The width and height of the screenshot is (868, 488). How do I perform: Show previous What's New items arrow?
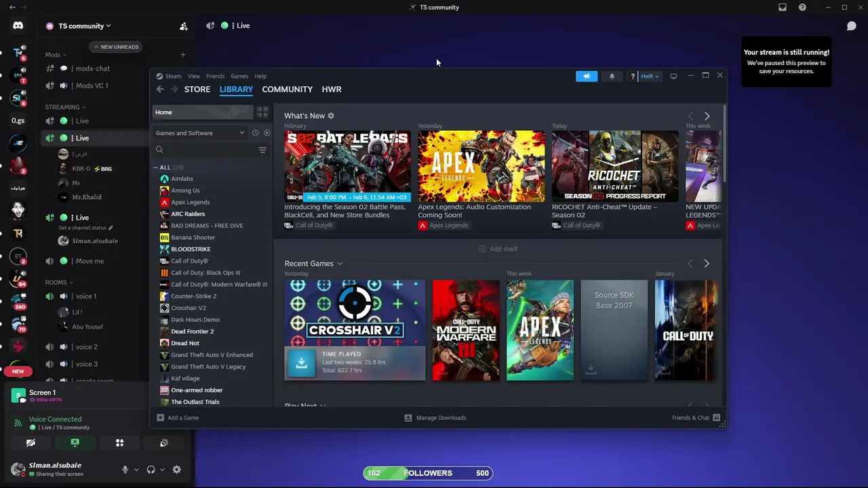(690, 116)
